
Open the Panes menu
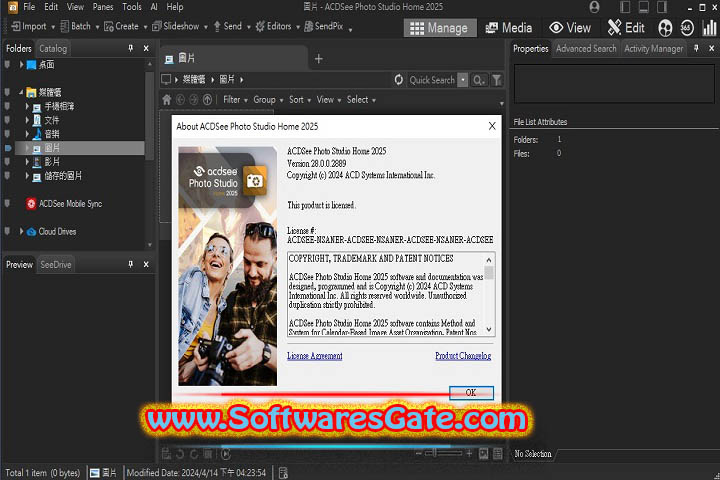click(x=103, y=7)
